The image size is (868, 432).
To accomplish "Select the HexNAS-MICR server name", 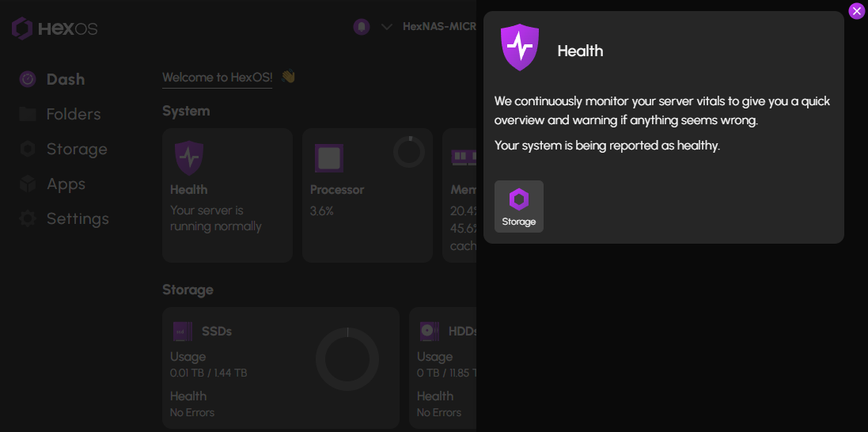I will (x=438, y=27).
